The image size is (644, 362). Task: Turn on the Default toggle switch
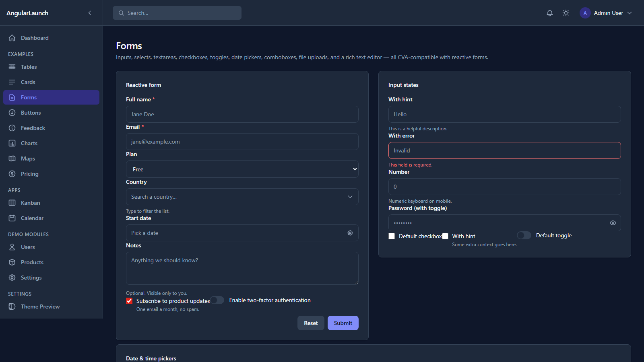524,235
